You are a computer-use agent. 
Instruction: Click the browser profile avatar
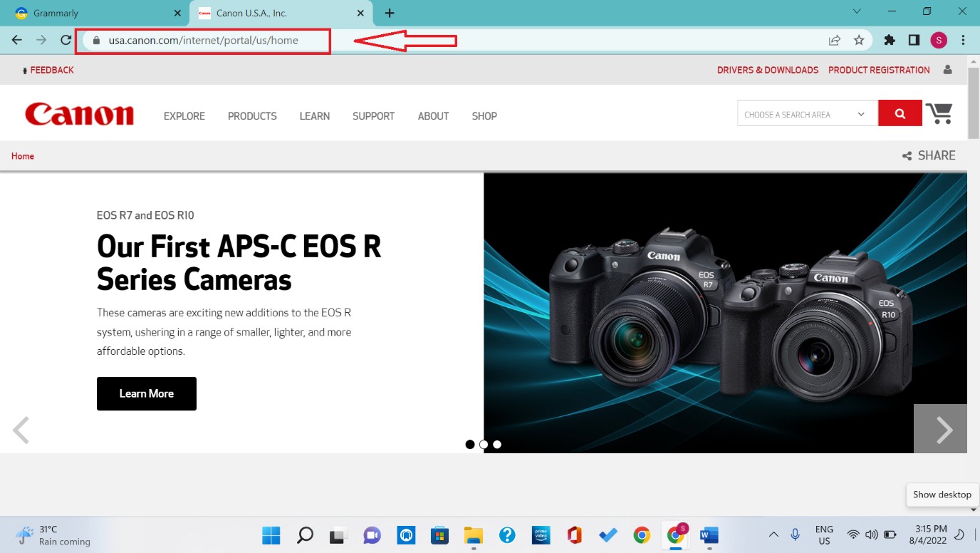click(938, 40)
